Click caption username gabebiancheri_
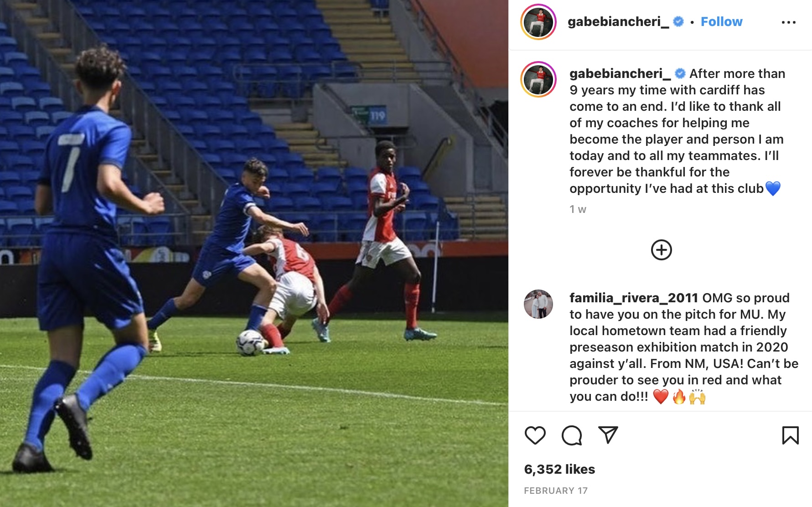The height and width of the screenshot is (507, 812). [620, 73]
